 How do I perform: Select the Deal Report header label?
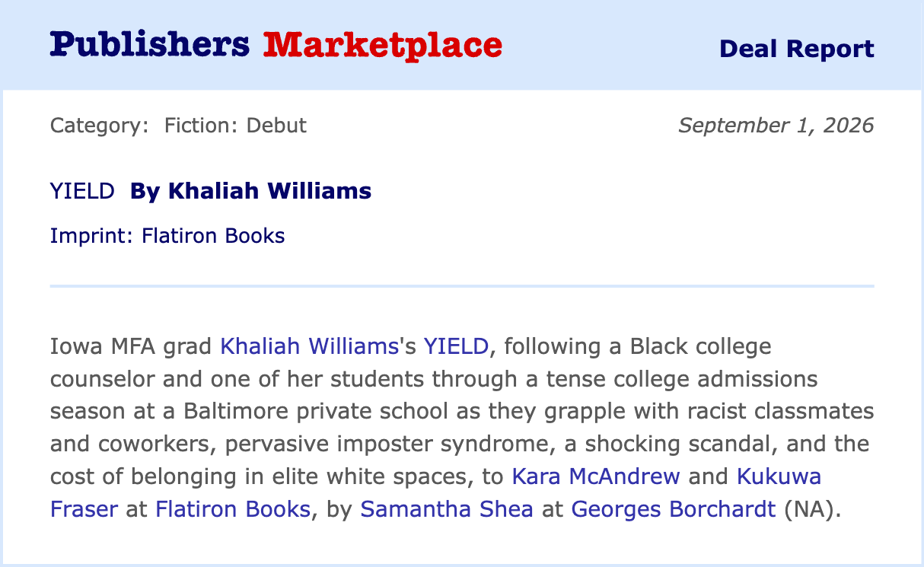(x=796, y=49)
